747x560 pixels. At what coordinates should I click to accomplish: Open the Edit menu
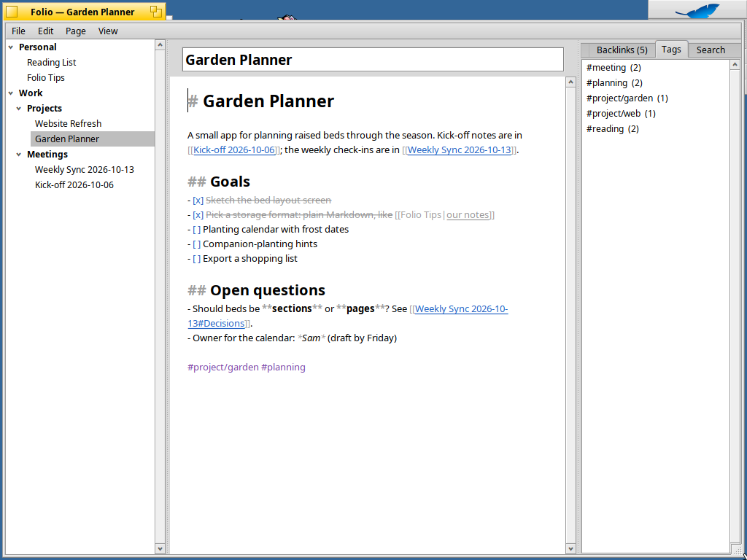pos(46,31)
